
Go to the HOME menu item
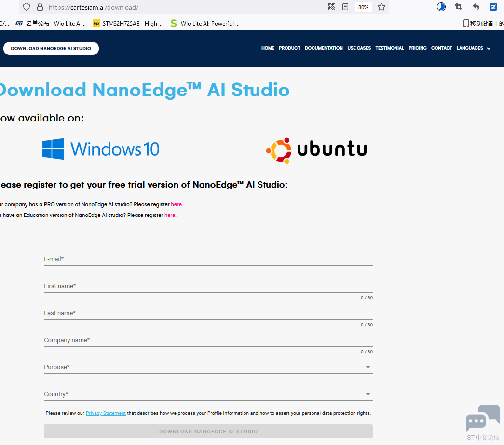pyautogui.click(x=268, y=48)
